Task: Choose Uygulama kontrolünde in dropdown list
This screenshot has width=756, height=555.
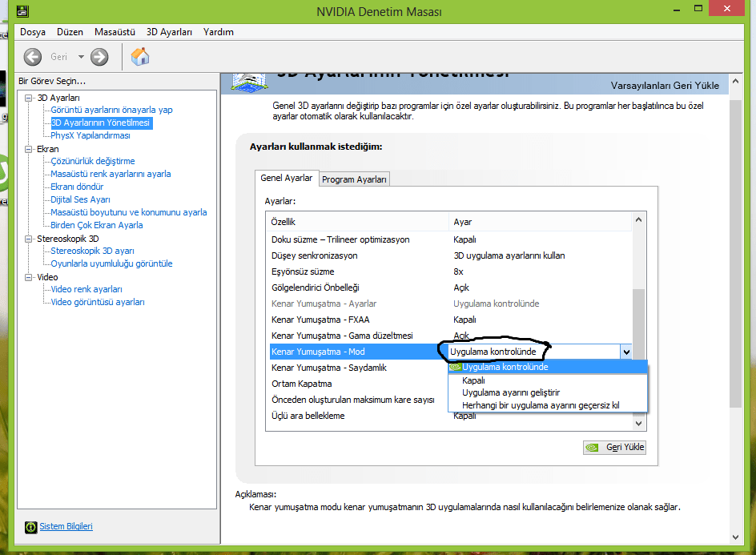Action: click(x=548, y=367)
